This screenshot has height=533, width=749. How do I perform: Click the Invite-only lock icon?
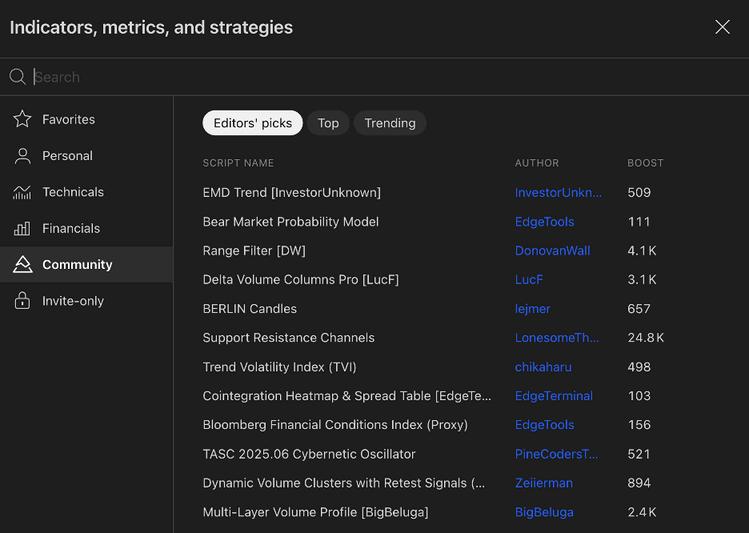22,301
